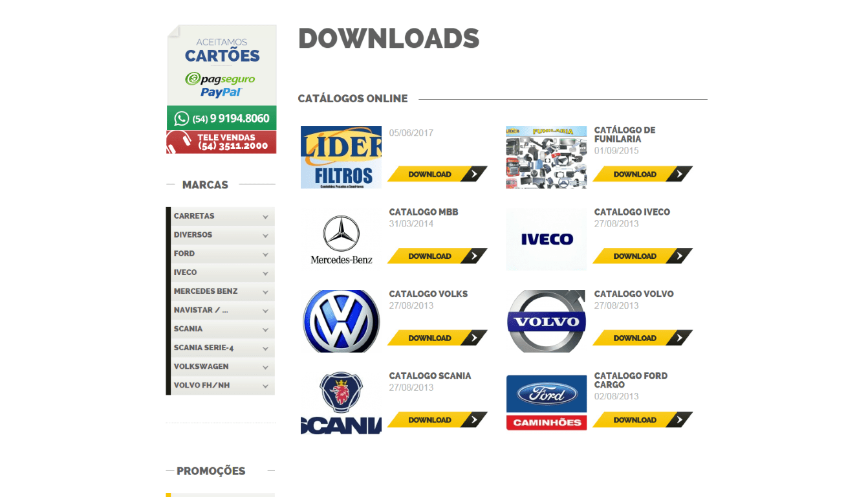
Task: Download the Catalogo Iveco
Action: coord(642,256)
